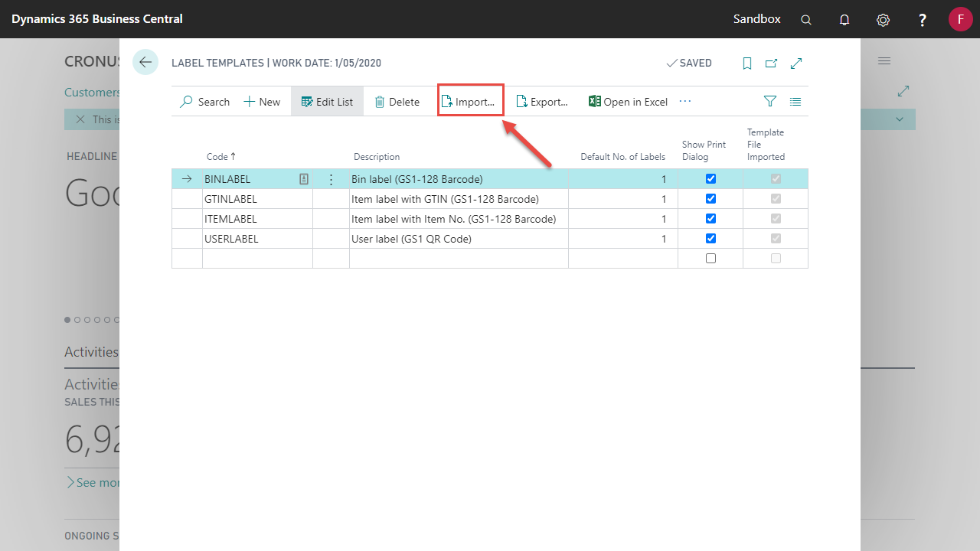Bookmark this Label Templates page
This screenshot has width=980, height=551.
coord(747,64)
